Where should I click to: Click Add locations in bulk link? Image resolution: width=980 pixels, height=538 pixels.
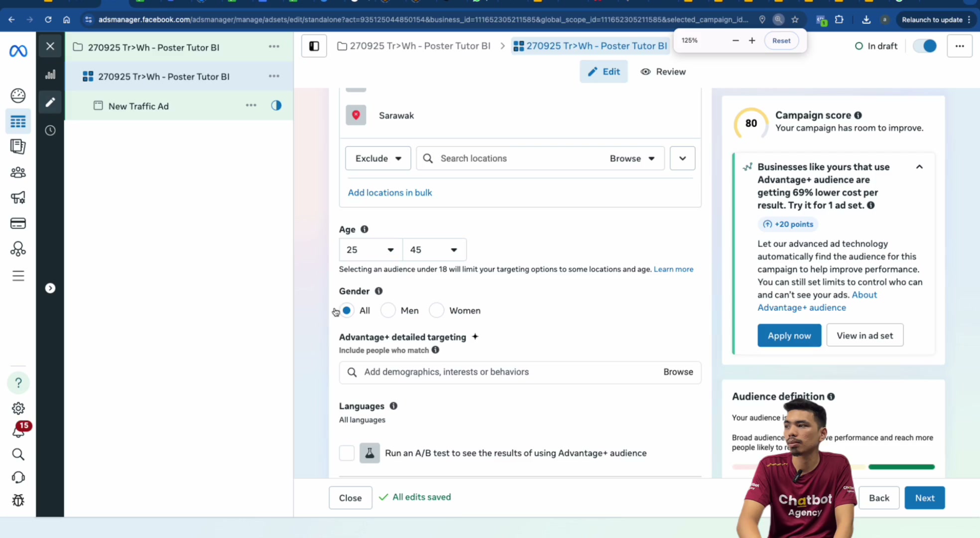[390, 192]
